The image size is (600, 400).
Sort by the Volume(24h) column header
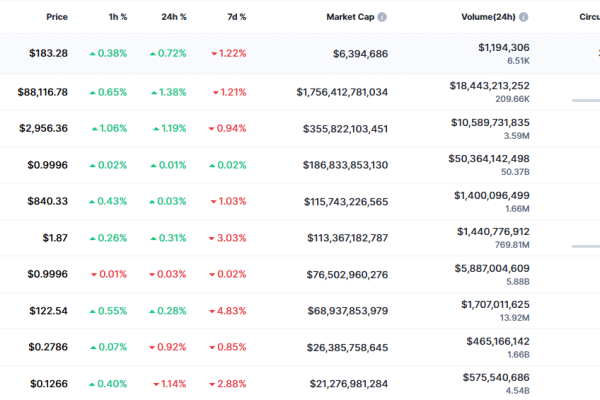[x=488, y=17]
